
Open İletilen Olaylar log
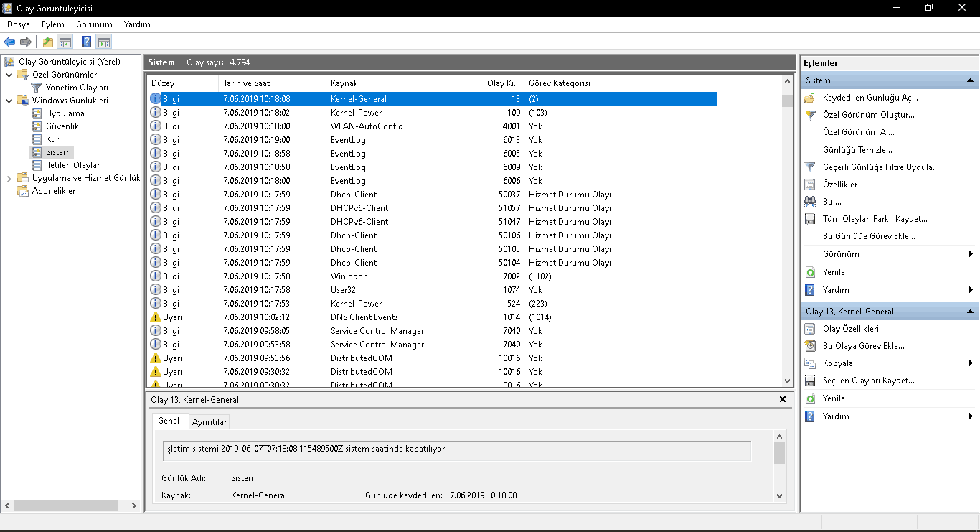click(x=72, y=165)
